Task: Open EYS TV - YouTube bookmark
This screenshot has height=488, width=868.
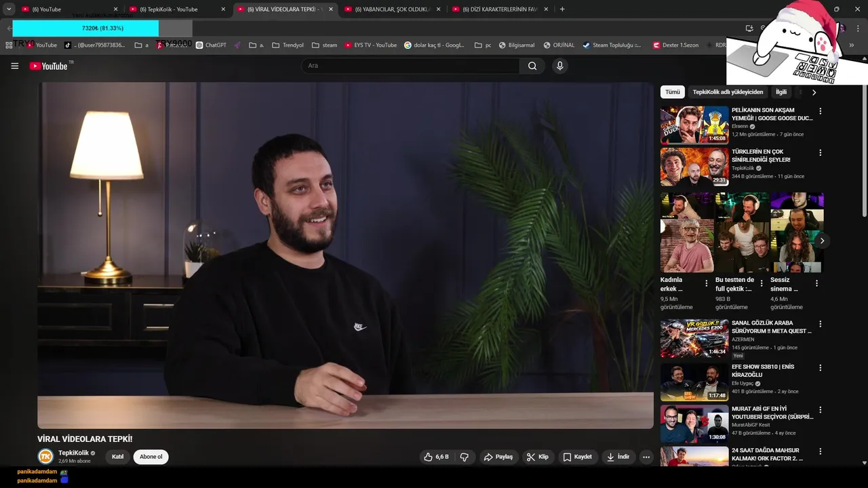Action: point(370,45)
